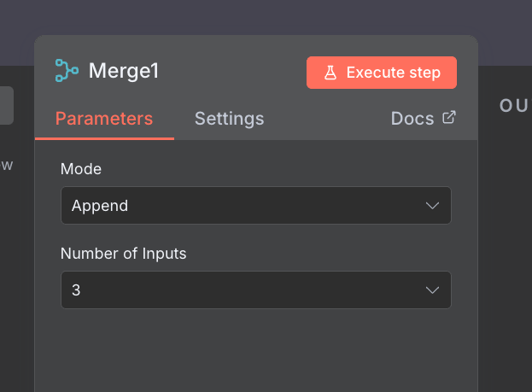Open the Number of Inputs dropdown
This screenshot has height=392, width=532.
tap(256, 290)
